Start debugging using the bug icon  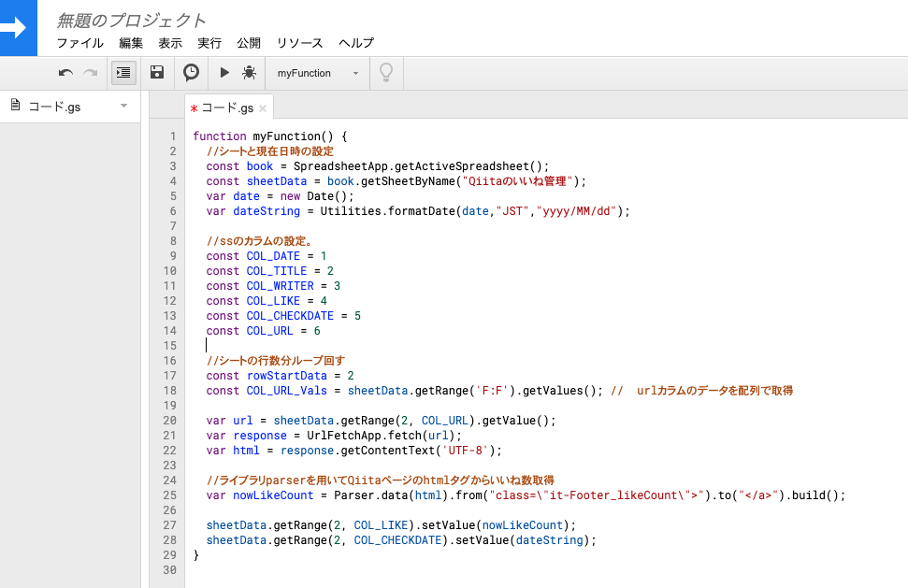(x=251, y=72)
